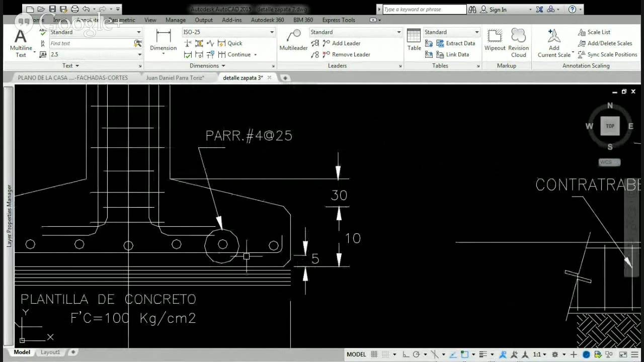The height and width of the screenshot is (362, 644).
Task: Click the Undo arrow icon
Action: (86, 9)
